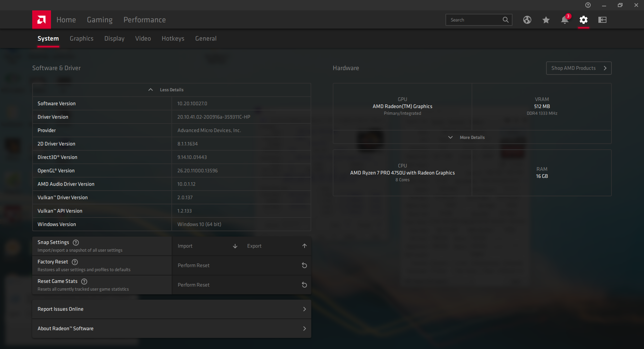Screen dimensions: 644x349
Task: Click the Search input field
Action: coord(475,20)
